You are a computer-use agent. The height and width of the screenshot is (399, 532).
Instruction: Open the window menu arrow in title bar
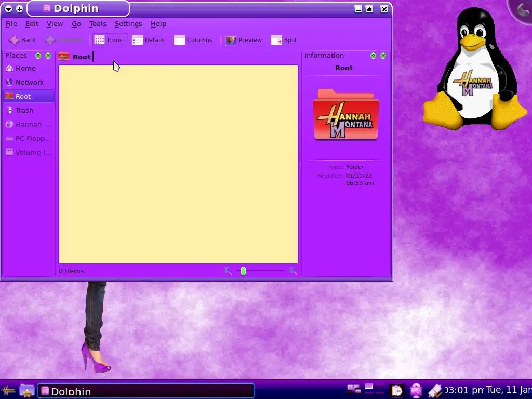(9, 9)
